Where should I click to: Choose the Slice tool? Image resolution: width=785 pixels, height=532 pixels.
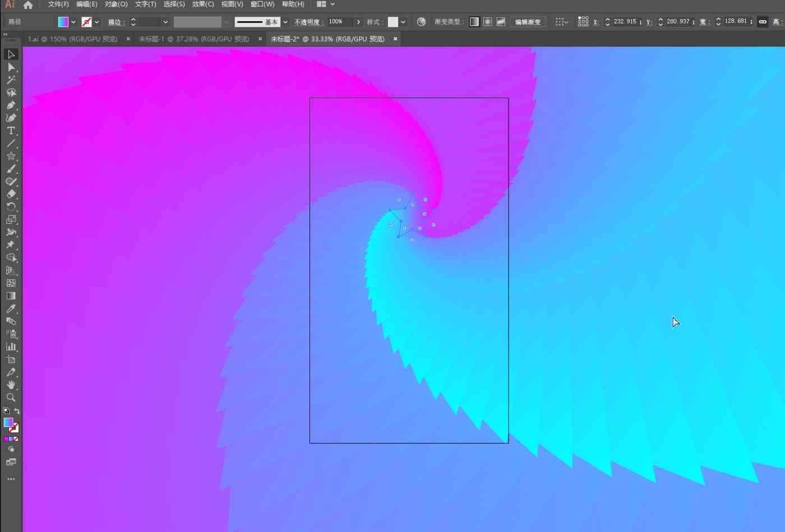coord(11,372)
